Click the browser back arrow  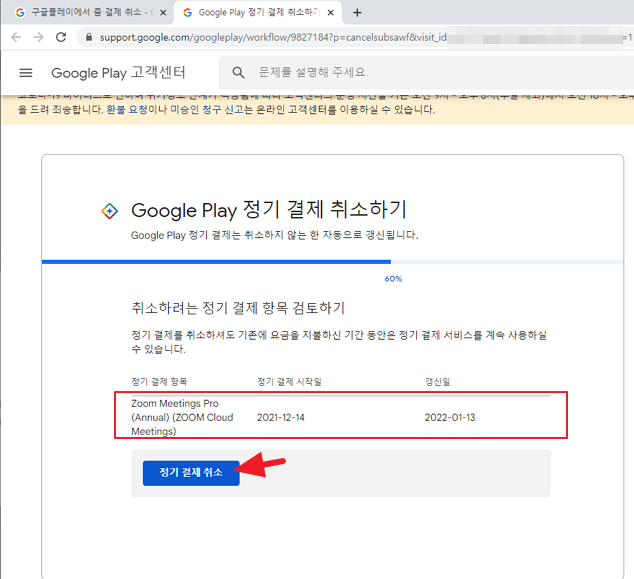coord(16,37)
